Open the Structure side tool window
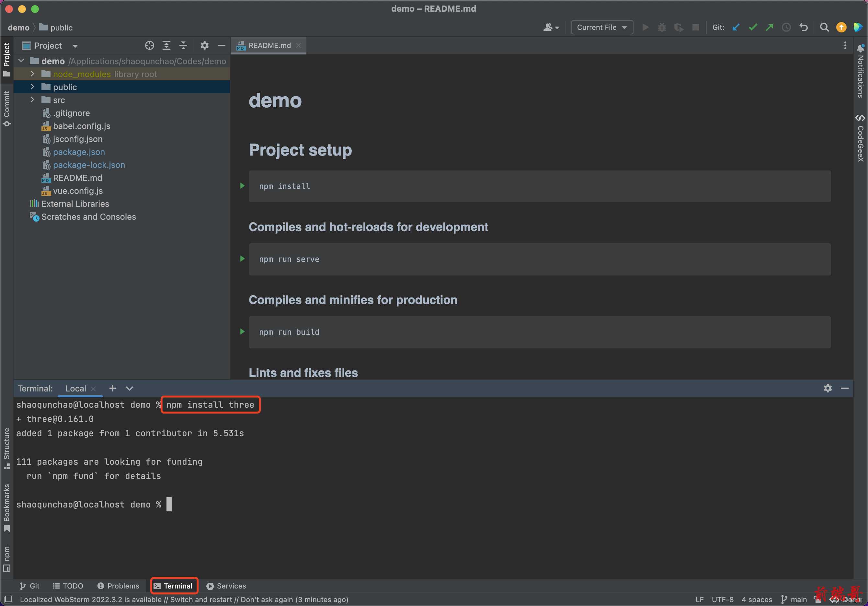Screen dimensions: 868x606 coord(7,449)
